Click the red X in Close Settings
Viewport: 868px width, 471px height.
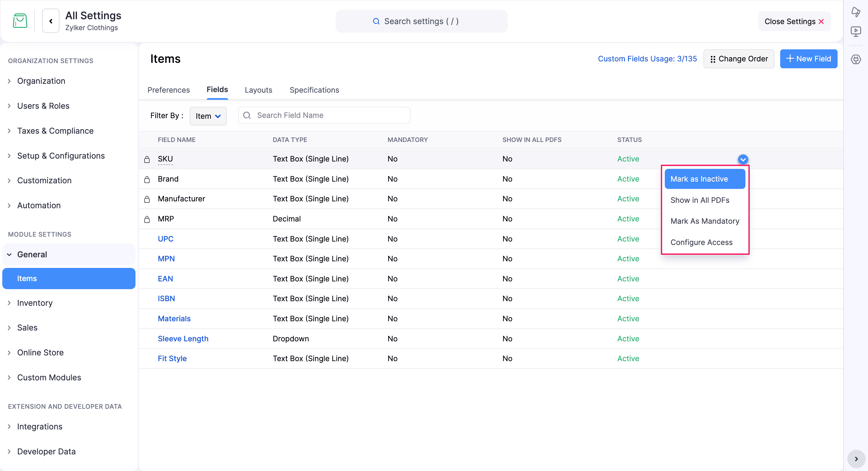pos(821,22)
